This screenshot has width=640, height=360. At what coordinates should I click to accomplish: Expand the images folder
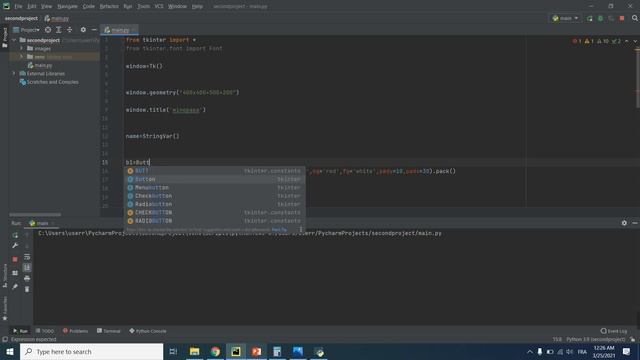tap(22, 48)
